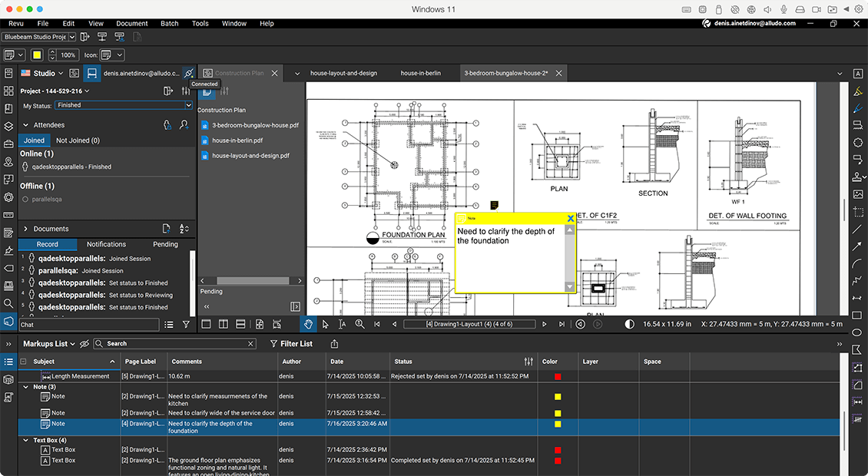
Task: Open the house-in-berlin.pdf session document
Action: [x=238, y=140]
